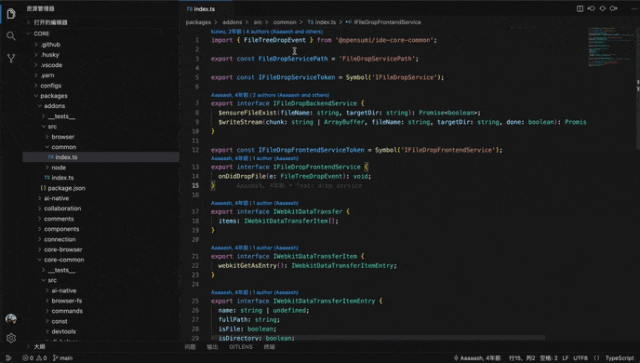
Task: Open package.json in the file tree
Action: point(67,188)
